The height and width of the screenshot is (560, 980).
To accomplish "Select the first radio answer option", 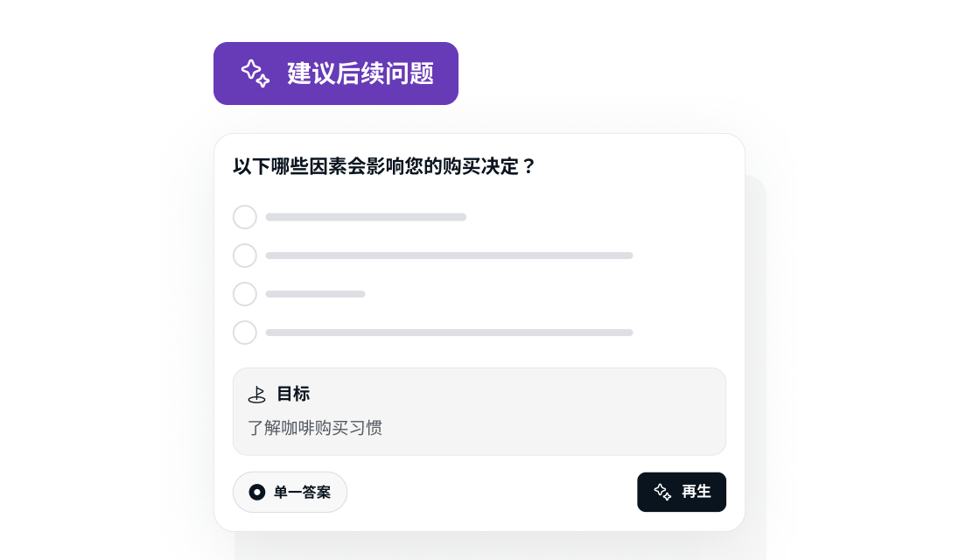I will tap(245, 217).
